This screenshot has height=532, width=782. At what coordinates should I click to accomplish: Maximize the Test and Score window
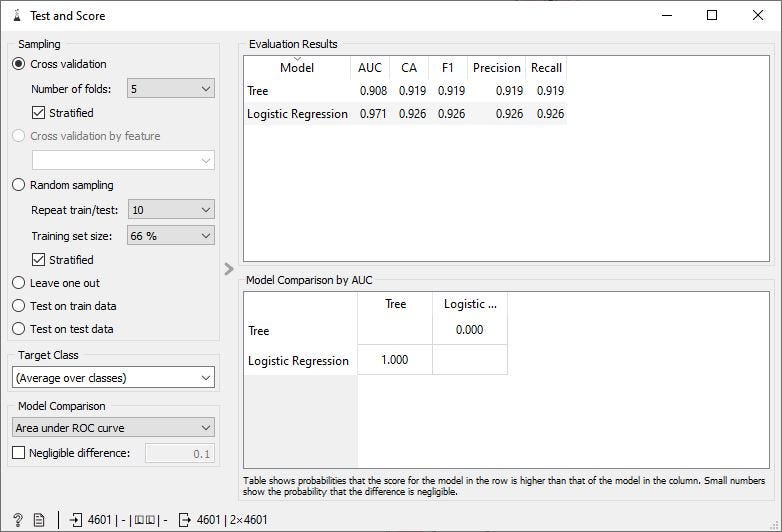[x=712, y=15]
